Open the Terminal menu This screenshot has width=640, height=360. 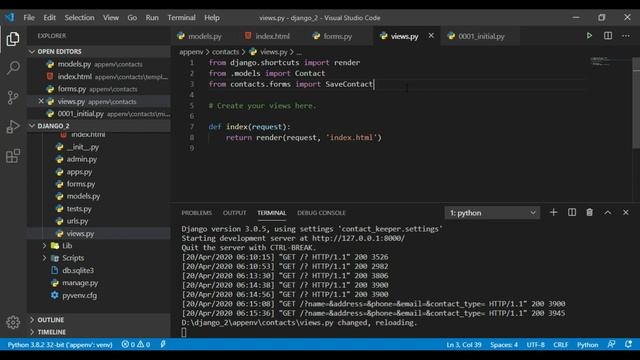[x=181, y=18]
